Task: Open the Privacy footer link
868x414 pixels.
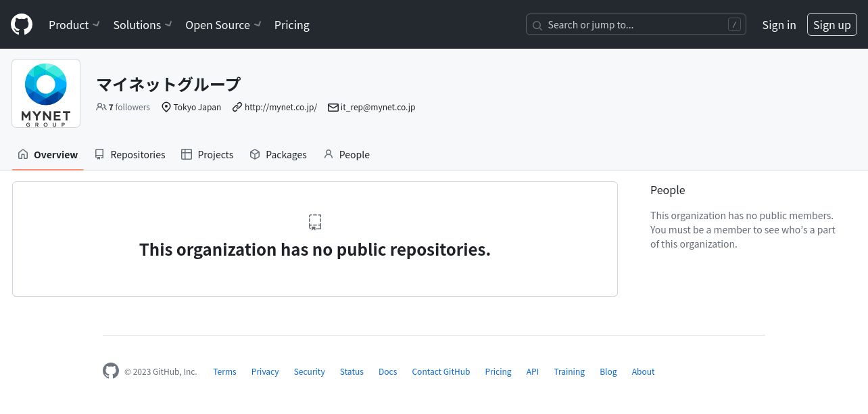Action: [265, 371]
